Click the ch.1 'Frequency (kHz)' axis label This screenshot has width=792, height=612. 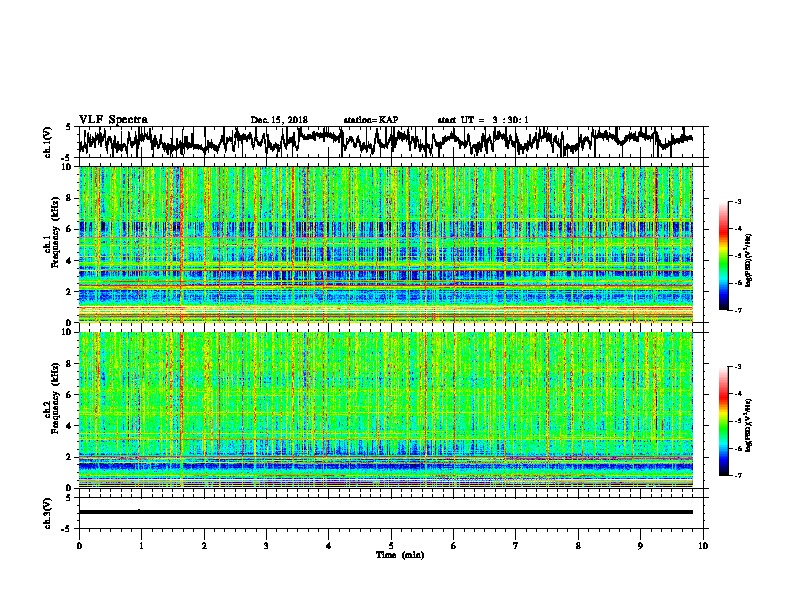(x=56, y=233)
